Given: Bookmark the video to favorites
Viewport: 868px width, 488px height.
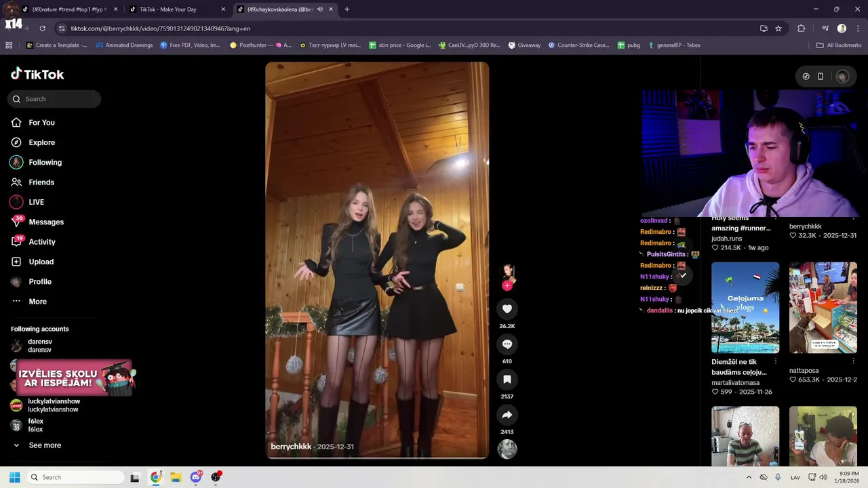Looking at the screenshot, I should 507,380.
